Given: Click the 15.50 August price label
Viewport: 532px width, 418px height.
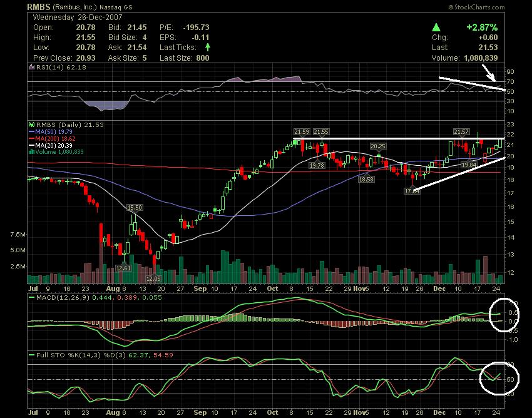Looking at the screenshot, I should click(x=135, y=207).
